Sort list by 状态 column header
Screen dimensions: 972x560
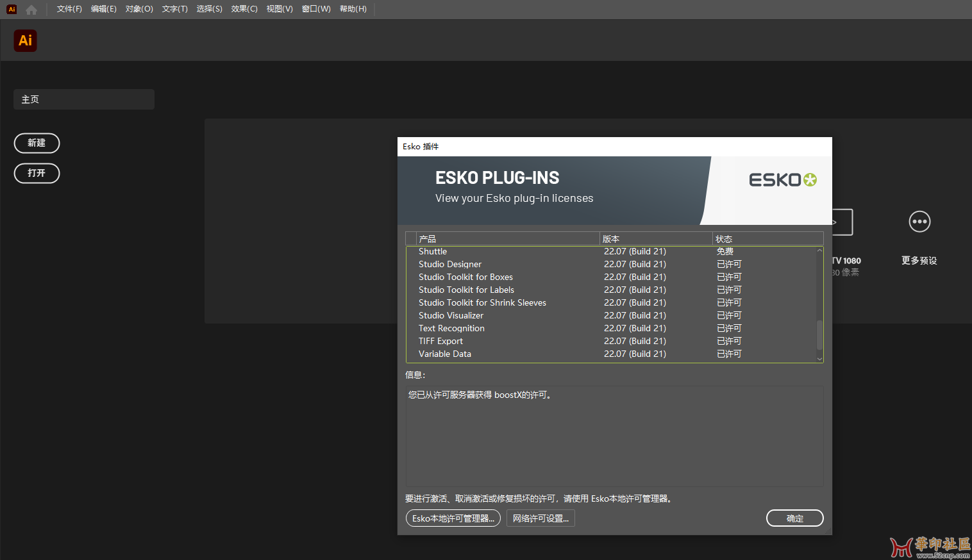tap(768, 238)
